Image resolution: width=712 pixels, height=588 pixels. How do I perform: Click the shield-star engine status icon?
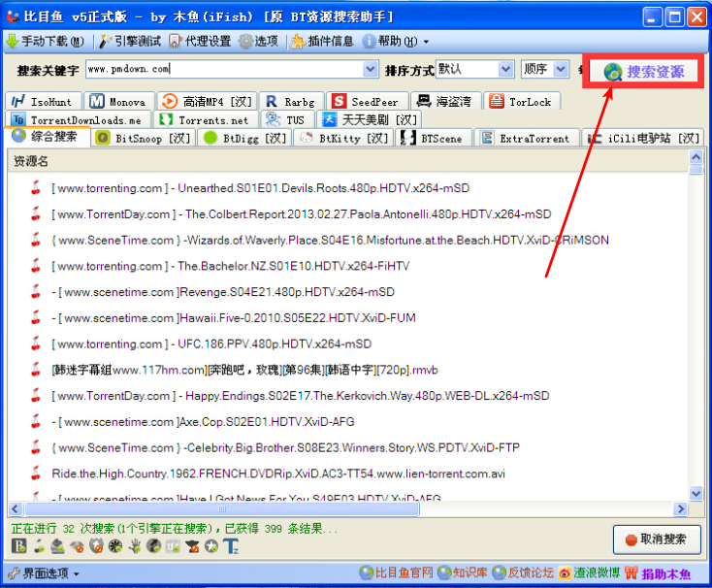tap(96, 545)
